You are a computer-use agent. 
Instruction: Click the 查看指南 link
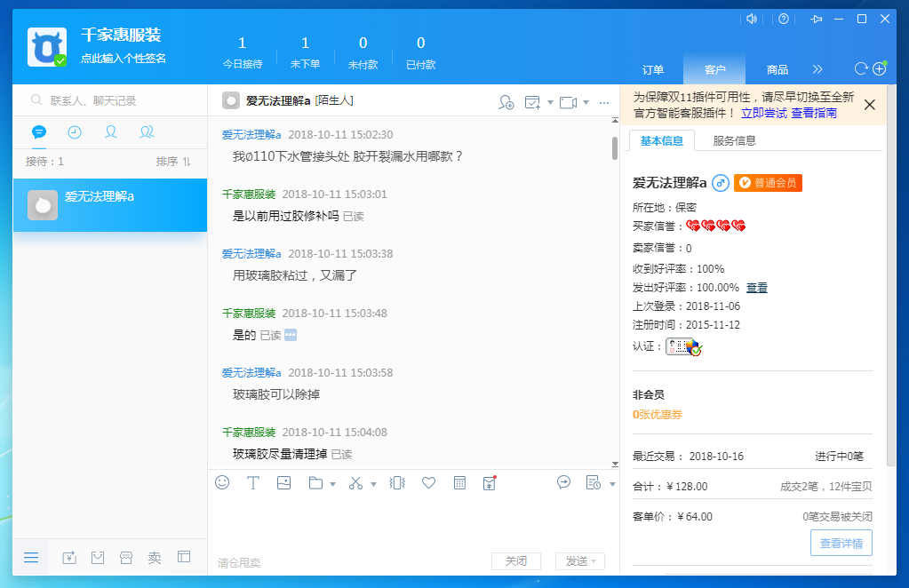[x=814, y=113]
